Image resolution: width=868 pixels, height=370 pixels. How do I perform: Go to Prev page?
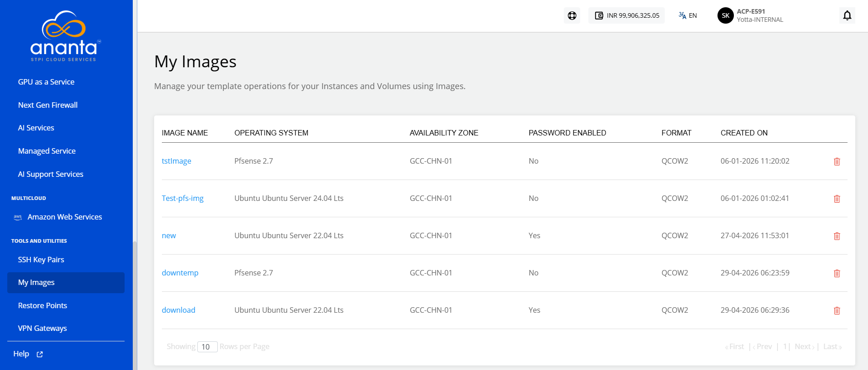coord(763,346)
